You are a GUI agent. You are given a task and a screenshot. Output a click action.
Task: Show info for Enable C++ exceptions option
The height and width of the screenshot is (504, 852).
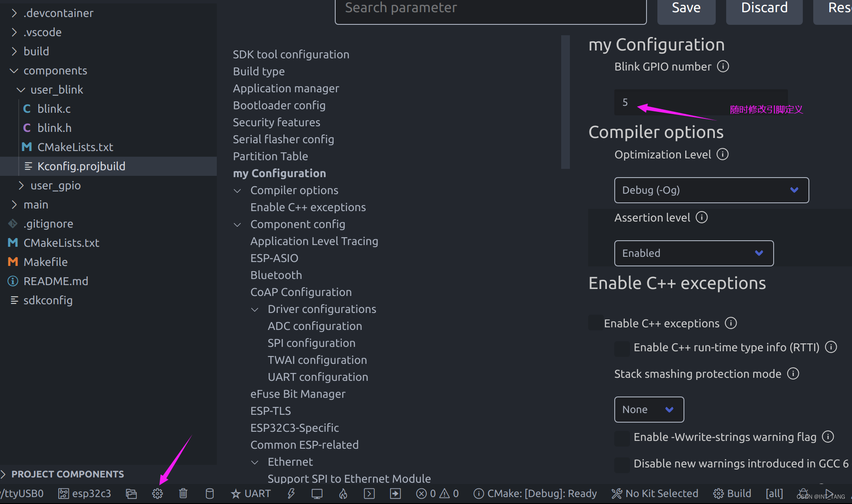731,323
